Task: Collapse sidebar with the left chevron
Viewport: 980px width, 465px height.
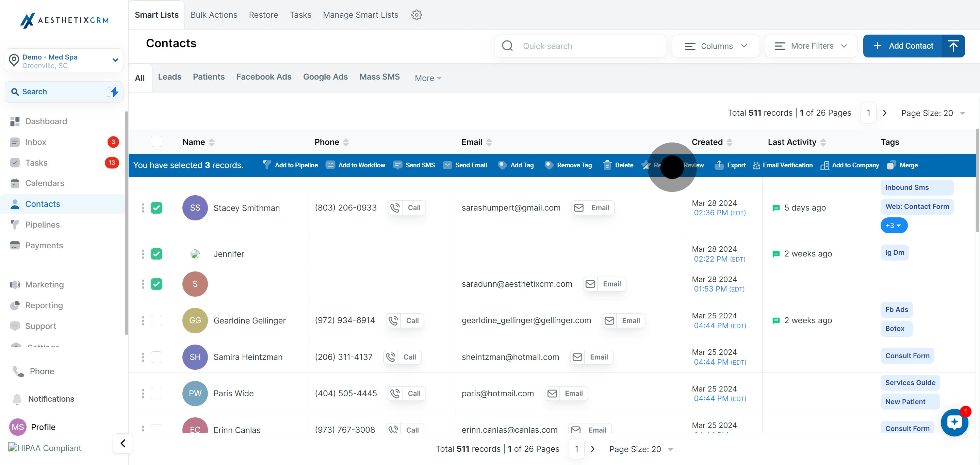Action: 123,443
